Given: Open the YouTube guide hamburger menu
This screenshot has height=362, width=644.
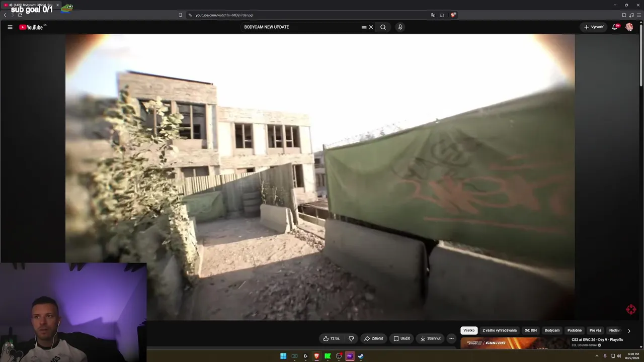Looking at the screenshot, I should pyautogui.click(x=10, y=27).
